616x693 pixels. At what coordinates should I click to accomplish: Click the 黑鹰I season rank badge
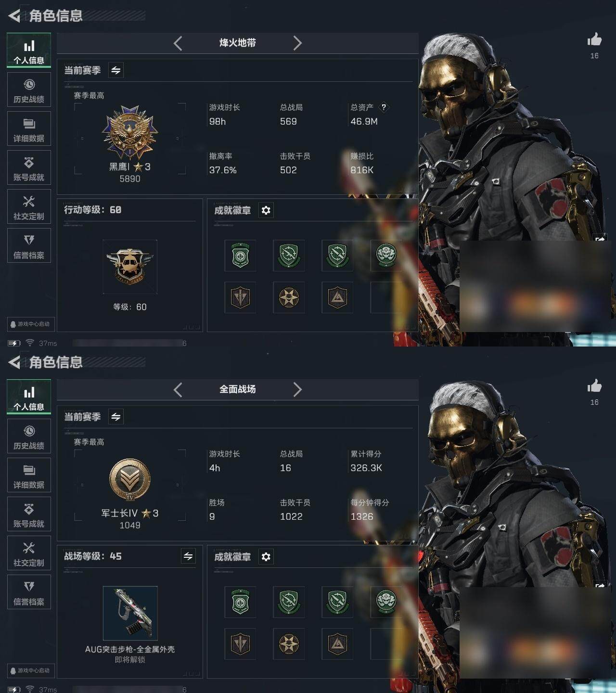click(x=130, y=133)
